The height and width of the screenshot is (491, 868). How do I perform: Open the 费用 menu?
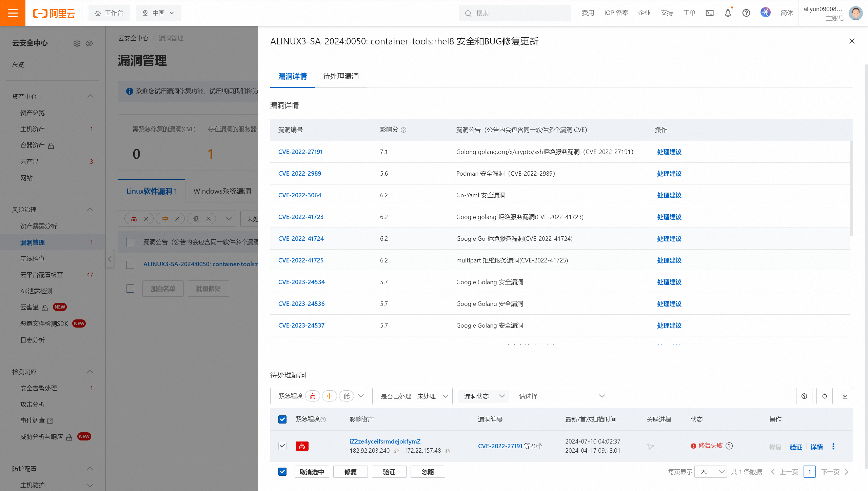tap(588, 13)
